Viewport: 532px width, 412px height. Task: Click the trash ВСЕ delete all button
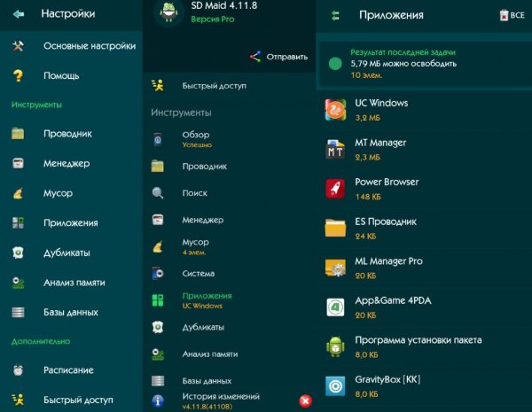tap(512, 15)
